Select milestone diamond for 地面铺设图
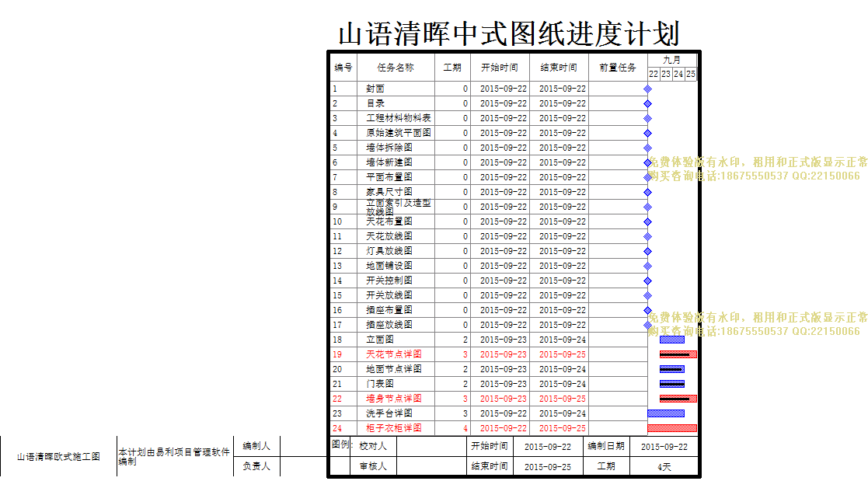This screenshot has height=495, width=868. pos(647,266)
